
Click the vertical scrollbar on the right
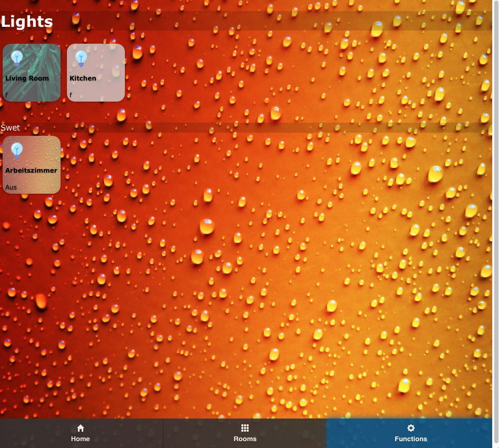click(x=495, y=224)
